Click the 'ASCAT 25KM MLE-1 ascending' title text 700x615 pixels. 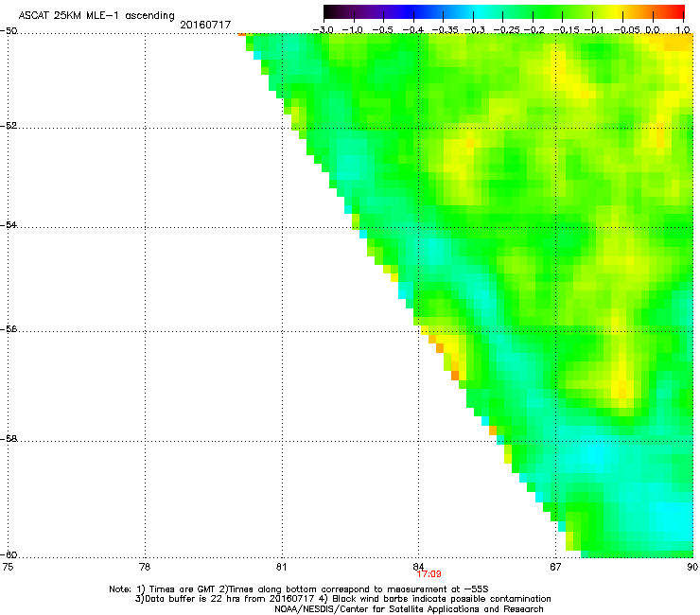coord(96,16)
